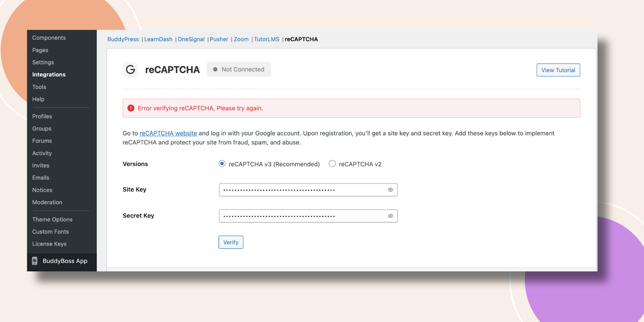Viewport: 644px width, 322px height.
Task: Click the red error alert icon
Action: point(131,108)
